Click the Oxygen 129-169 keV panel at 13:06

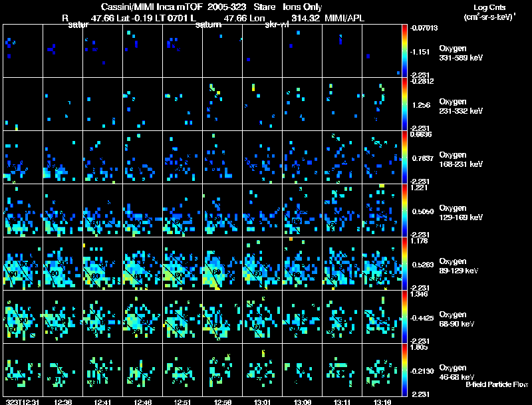tap(302, 210)
